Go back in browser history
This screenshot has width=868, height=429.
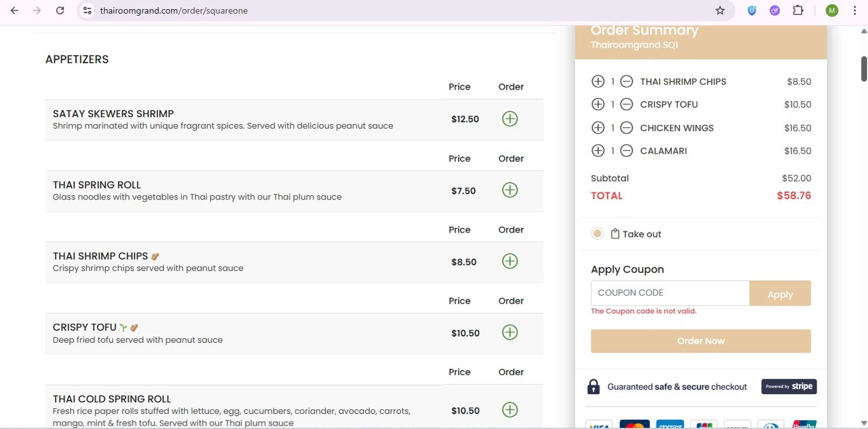pos(14,10)
